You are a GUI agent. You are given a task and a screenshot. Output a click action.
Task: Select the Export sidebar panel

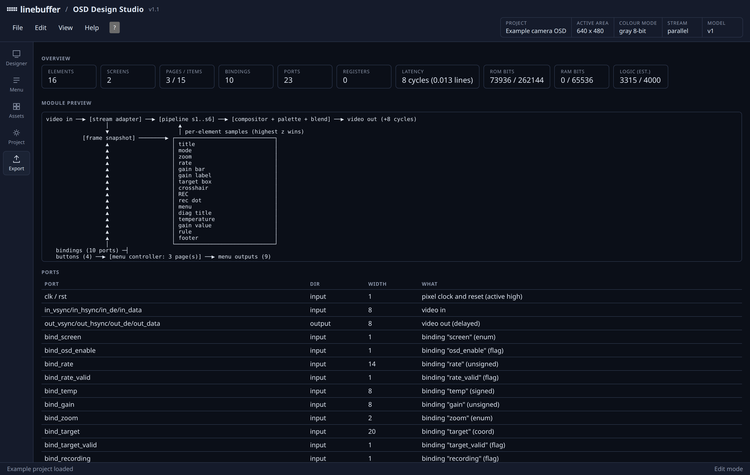coord(16,163)
